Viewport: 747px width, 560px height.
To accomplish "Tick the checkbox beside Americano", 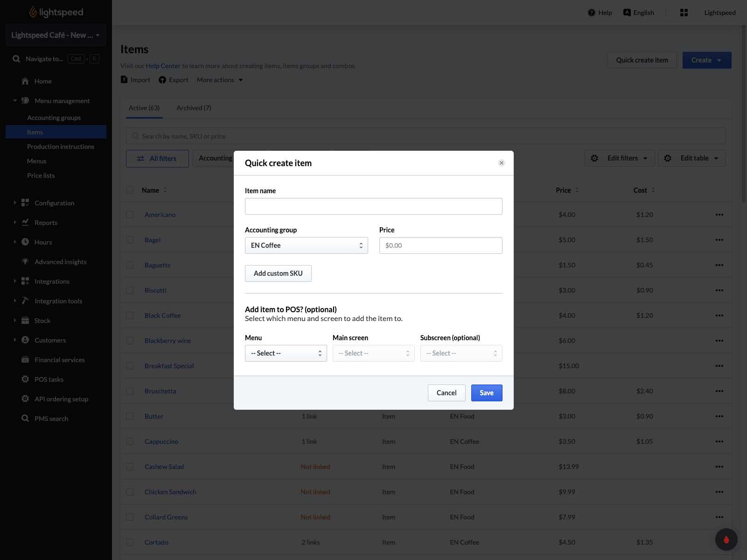I will click(x=130, y=215).
